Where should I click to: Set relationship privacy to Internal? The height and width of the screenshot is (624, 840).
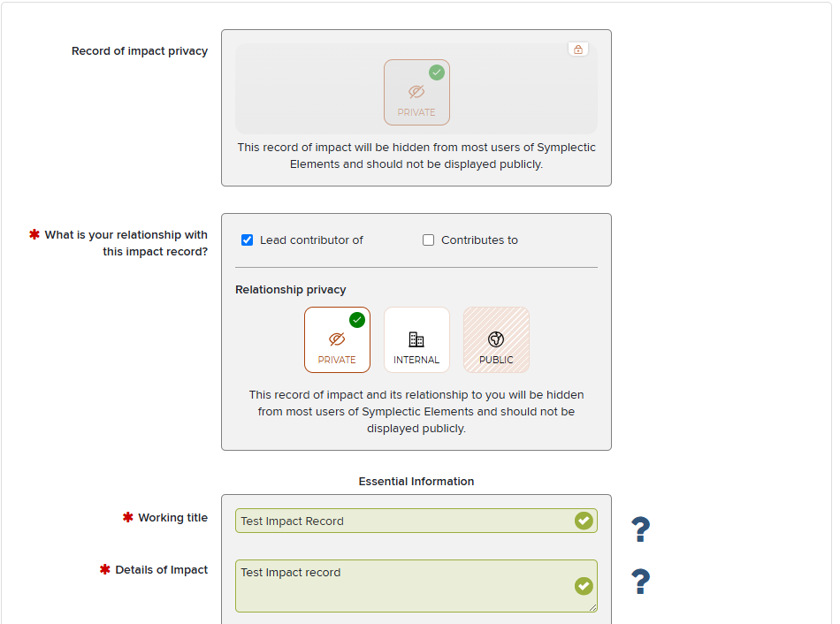pyautogui.click(x=416, y=339)
